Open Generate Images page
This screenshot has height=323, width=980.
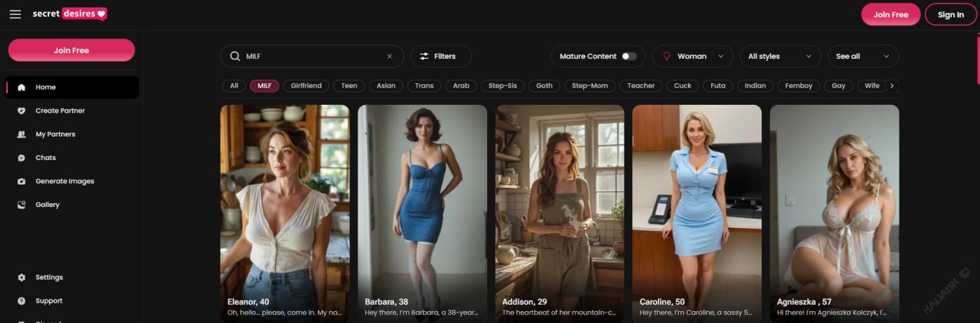click(x=73, y=181)
